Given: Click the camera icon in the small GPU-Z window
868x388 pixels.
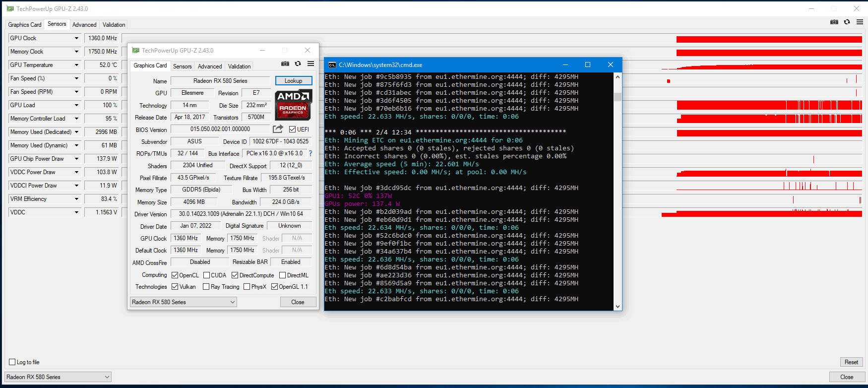Looking at the screenshot, I should [x=285, y=64].
